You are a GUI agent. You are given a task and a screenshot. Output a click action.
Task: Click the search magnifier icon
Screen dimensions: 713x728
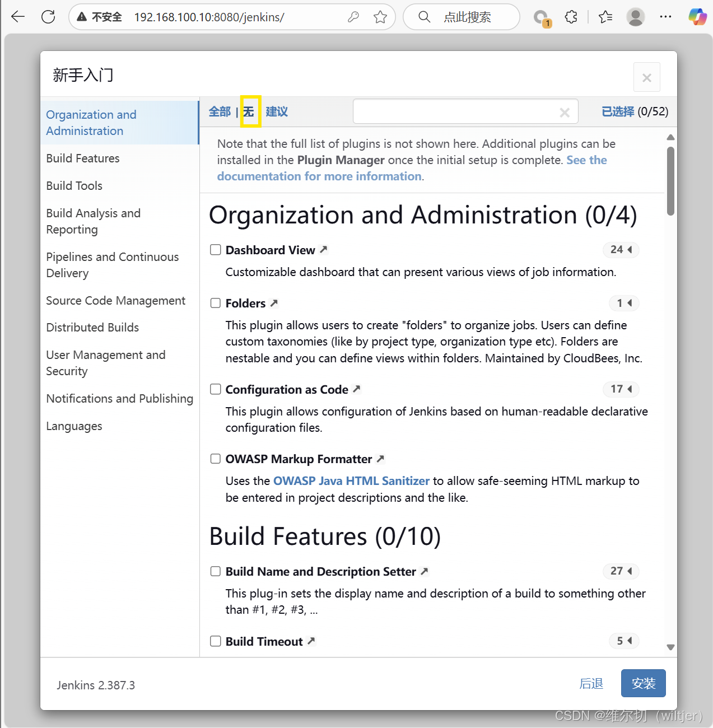click(x=425, y=17)
